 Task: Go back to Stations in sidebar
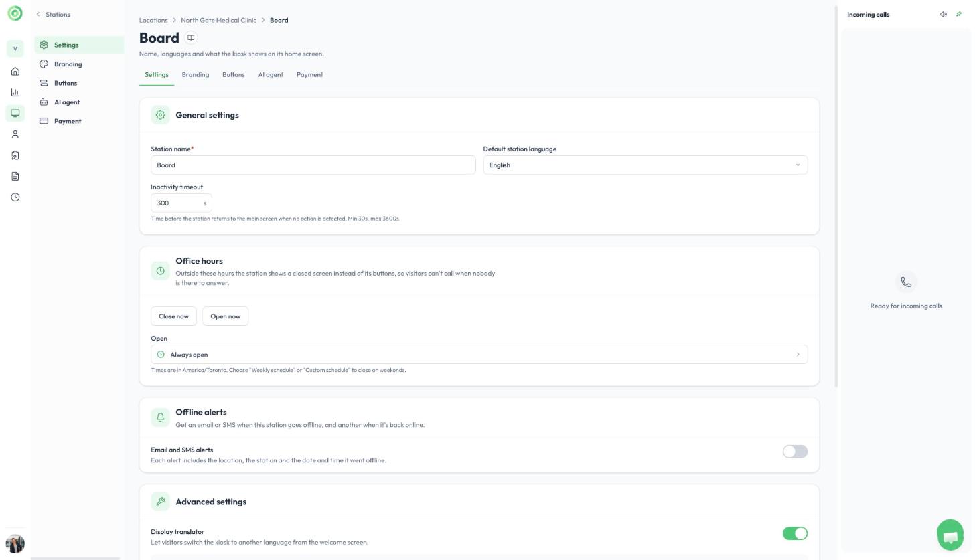pyautogui.click(x=54, y=15)
